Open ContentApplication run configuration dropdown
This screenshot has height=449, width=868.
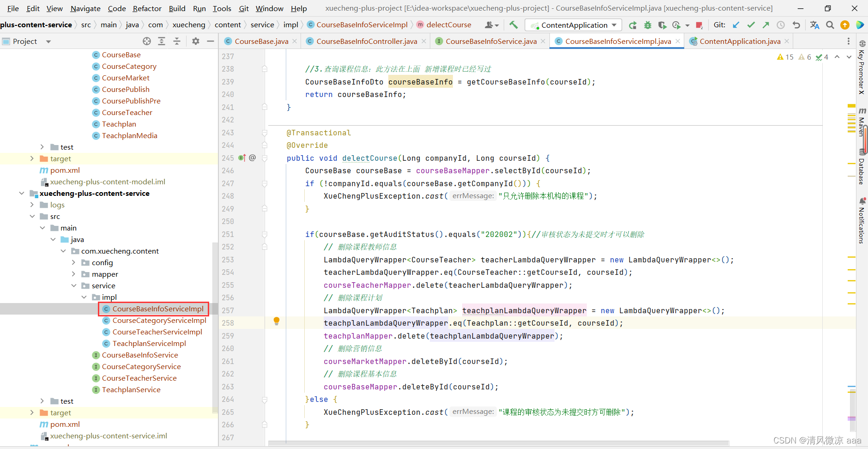click(573, 25)
